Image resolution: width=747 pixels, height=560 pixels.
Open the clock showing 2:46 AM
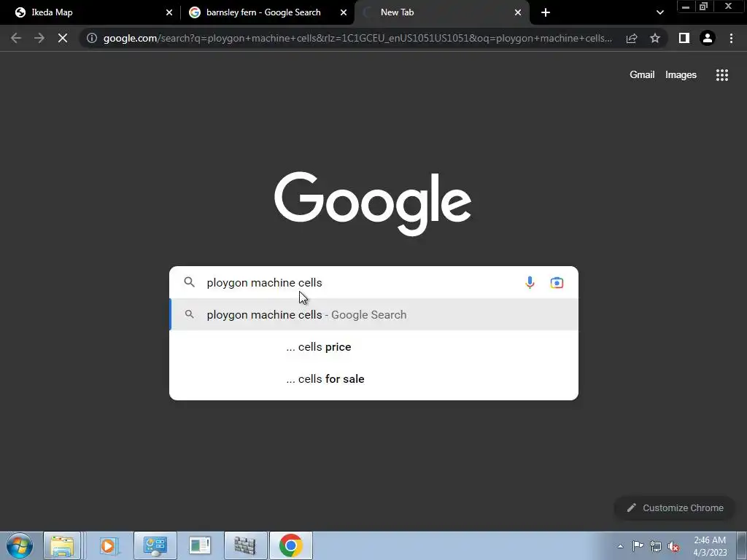709,545
